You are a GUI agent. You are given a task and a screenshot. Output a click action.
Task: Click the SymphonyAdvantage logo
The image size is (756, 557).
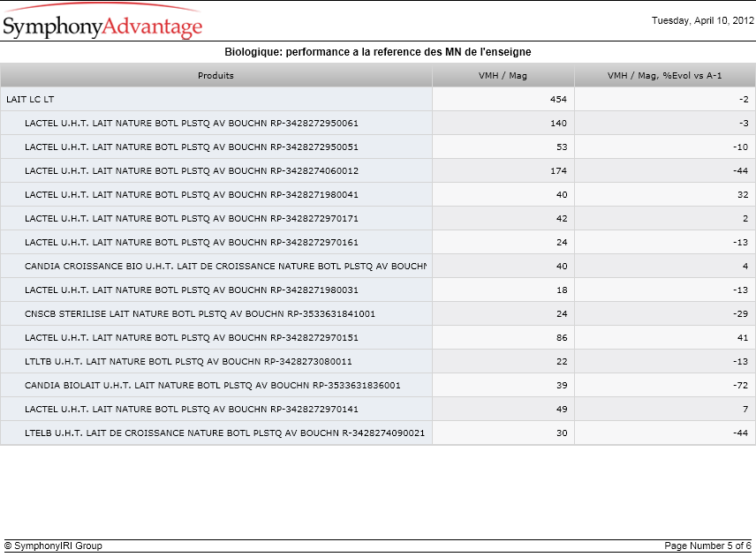(102, 22)
